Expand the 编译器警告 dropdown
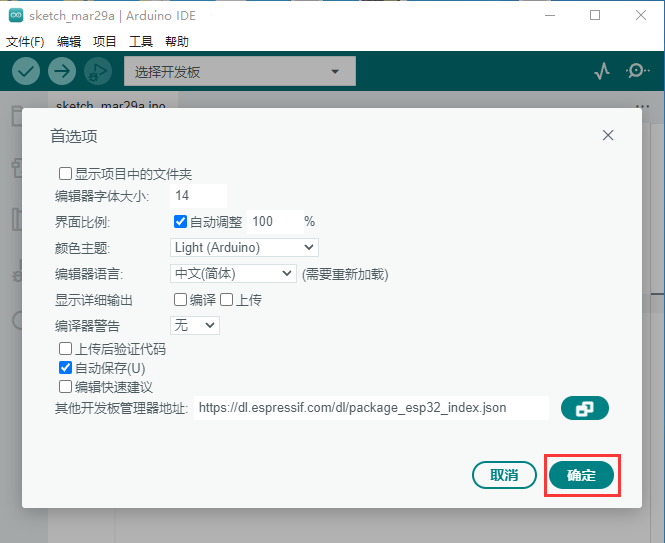 coord(195,325)
